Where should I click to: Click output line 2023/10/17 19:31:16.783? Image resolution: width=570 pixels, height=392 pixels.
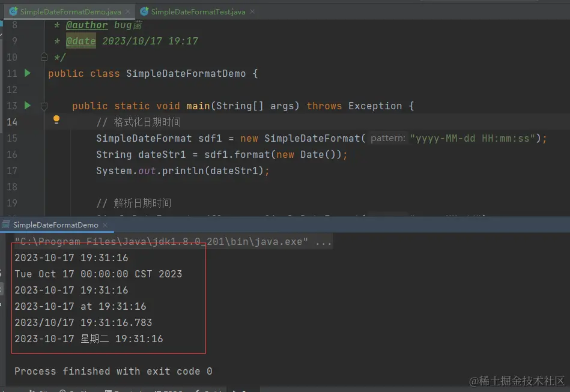(83, 322)
